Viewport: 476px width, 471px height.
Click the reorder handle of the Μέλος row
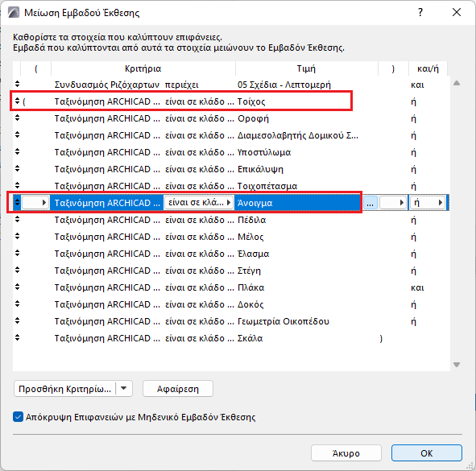pos(17,237)
